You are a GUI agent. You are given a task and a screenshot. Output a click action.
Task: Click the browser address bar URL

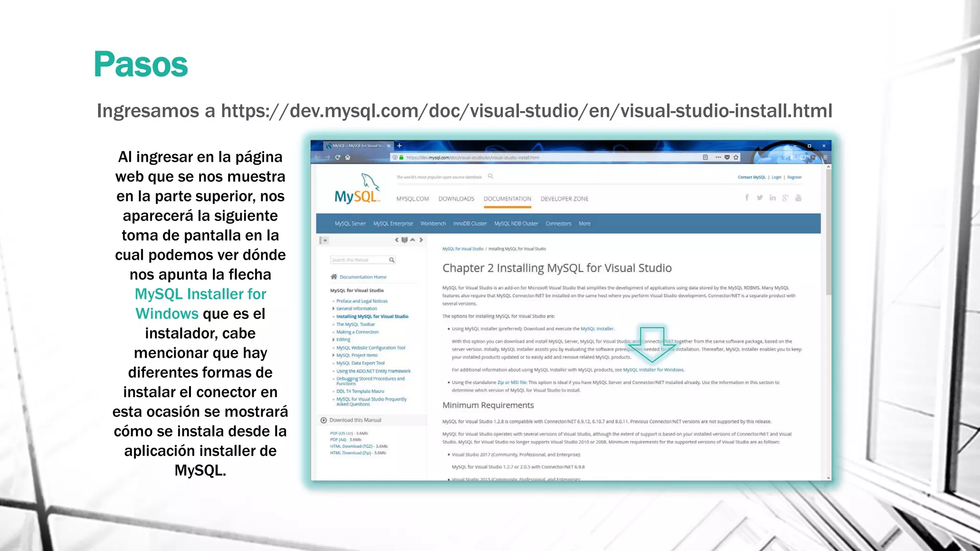(473, 157)
